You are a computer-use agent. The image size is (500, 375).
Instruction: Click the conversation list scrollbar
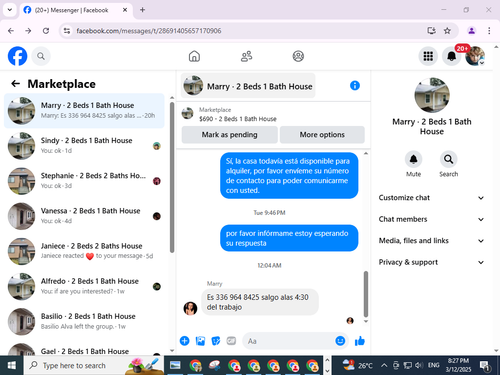172,177
